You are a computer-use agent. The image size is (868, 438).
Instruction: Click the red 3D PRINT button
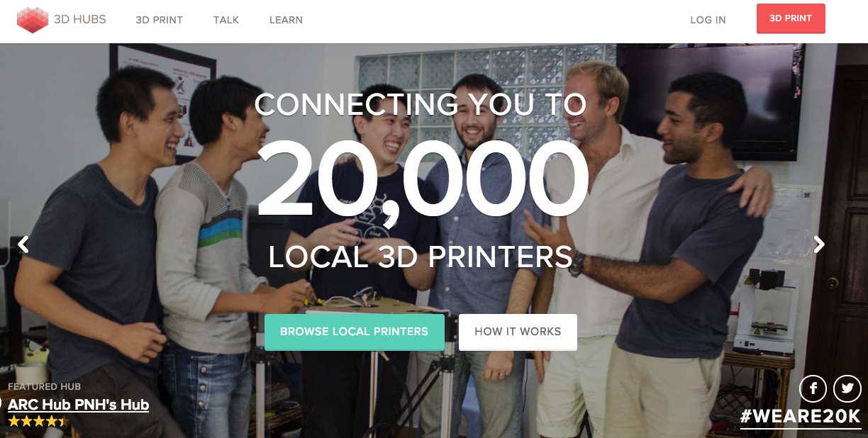[791, 18]
